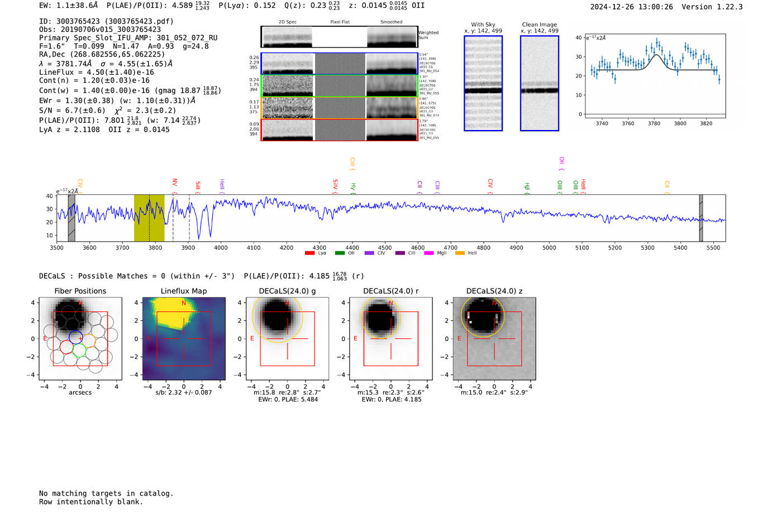Click the m:15.8 re:2.8" s:2.7" caption
Screen dimensions: 782x532
pos(288,392)
